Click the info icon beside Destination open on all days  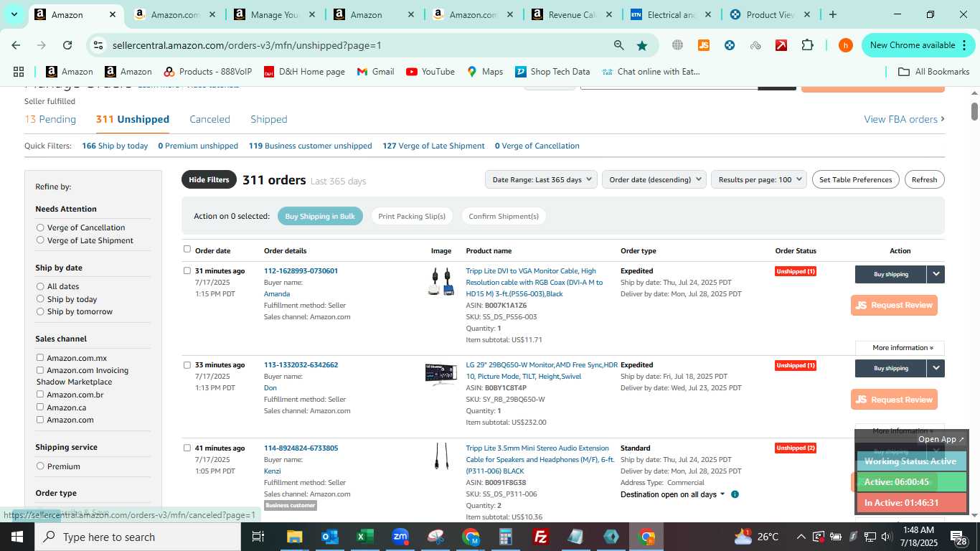735,494
